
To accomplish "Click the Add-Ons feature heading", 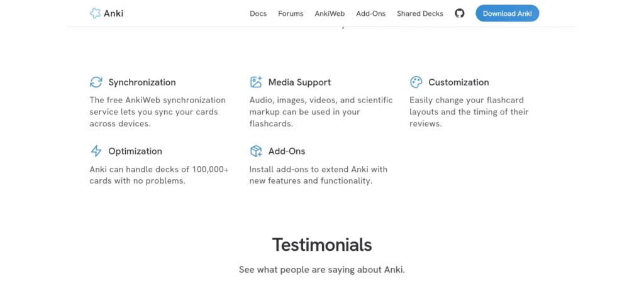I will [x=287, y=151].
